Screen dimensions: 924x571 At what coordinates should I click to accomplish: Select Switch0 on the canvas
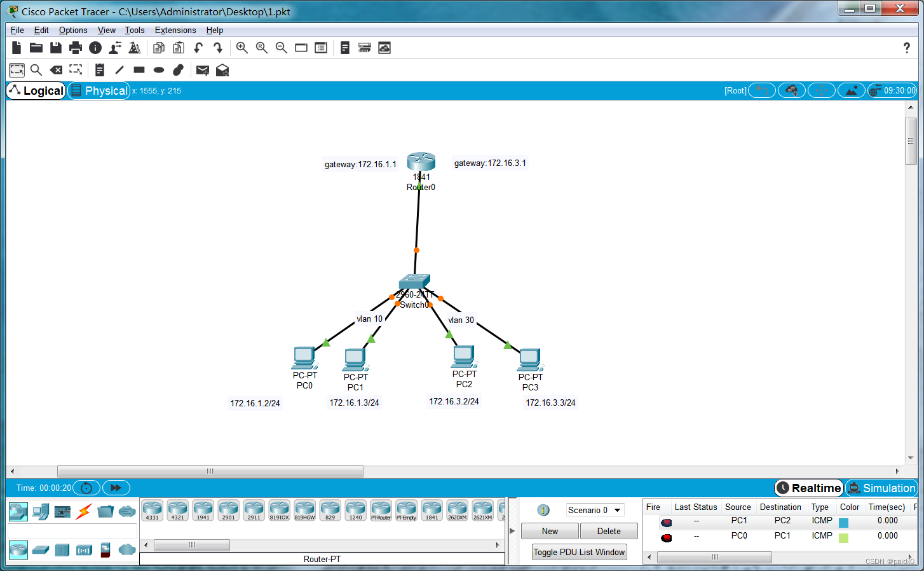click(414, 282)
